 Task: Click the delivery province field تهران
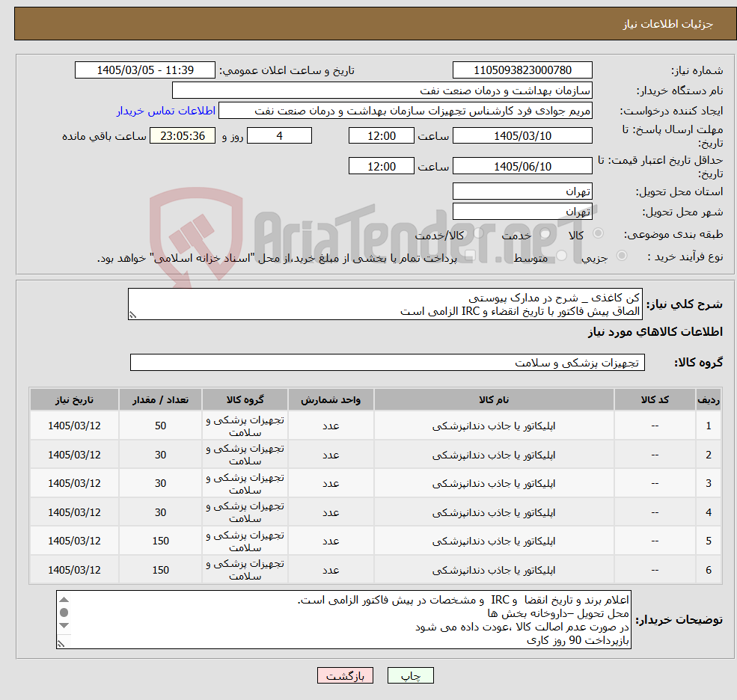click(522, 191)
